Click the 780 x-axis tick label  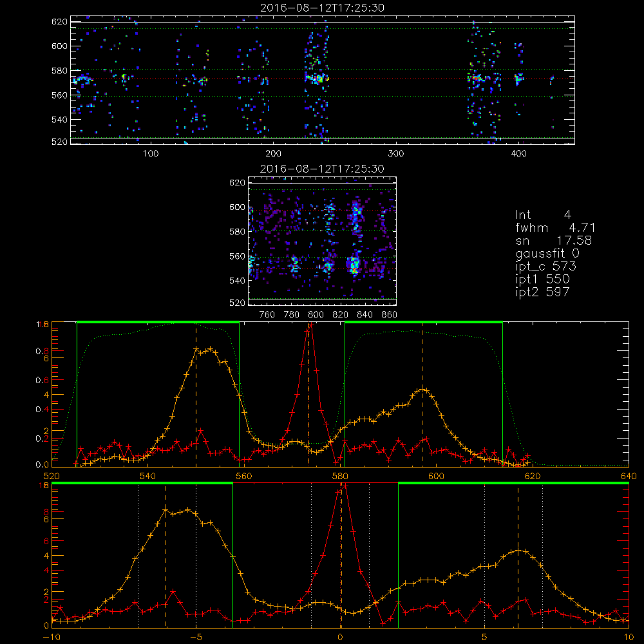[x=292, y=315]
